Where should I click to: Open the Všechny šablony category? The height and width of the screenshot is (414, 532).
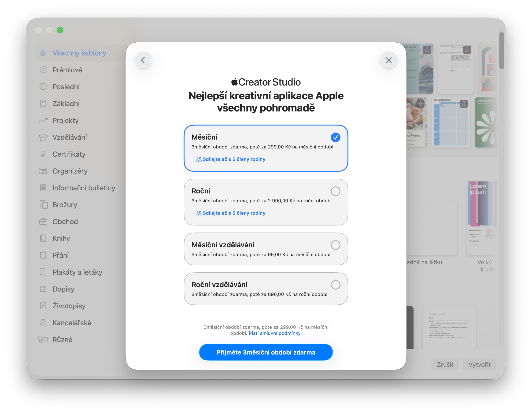click(x=79, y=53)
